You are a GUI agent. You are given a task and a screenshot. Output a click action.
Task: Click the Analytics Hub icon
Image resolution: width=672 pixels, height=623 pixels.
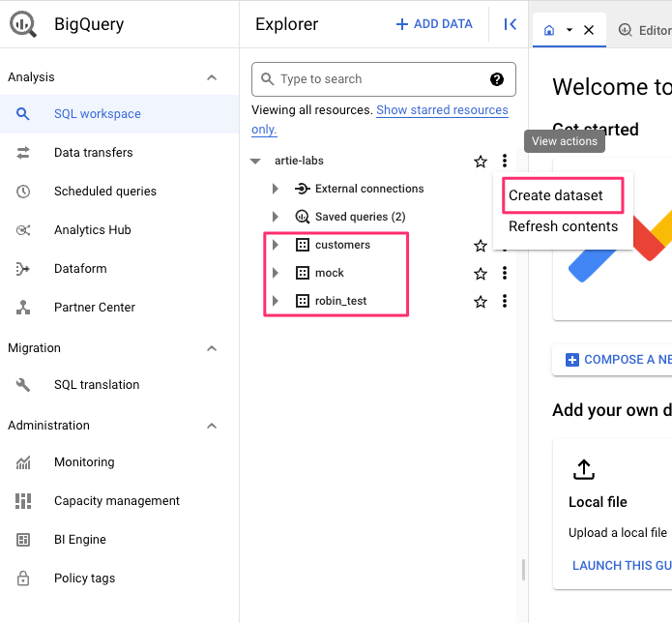(23, 230)
